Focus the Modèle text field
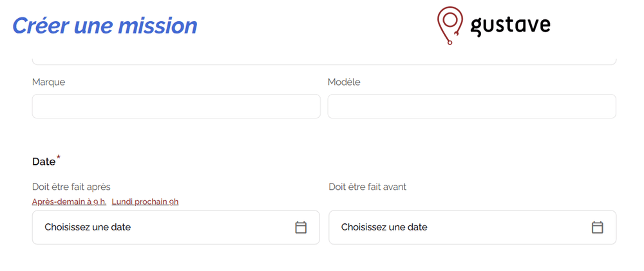The width and height of the screenshot is (644, 271). (472, 106)
